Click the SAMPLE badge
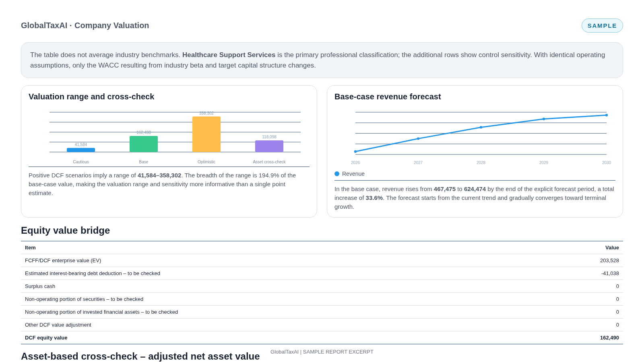Viewport: 644px width, 362px height. [x=602, y=26]
